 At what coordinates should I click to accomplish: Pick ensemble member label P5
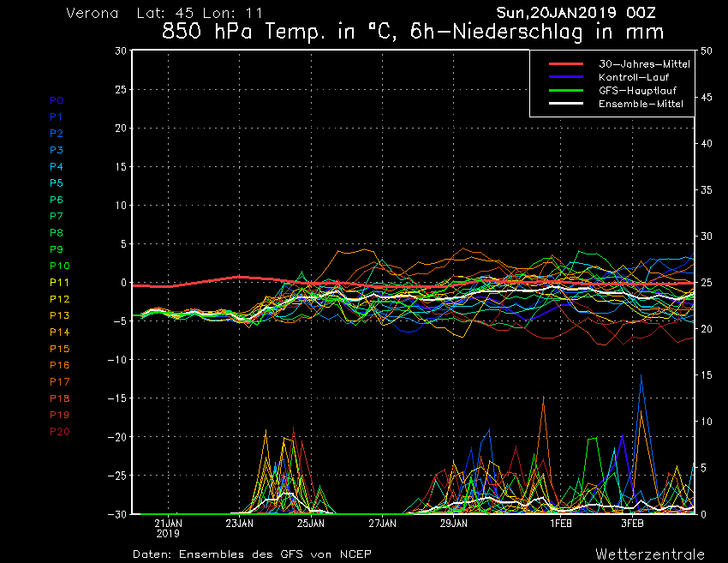[x=57, y=183]
